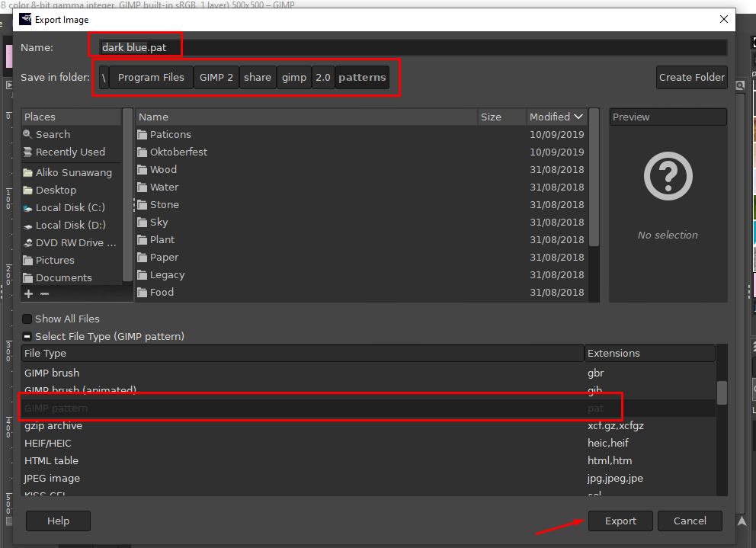Open Local Disk (D:) in Places
Viewport: 756px width, 548px height.
(x=72, y=226)
